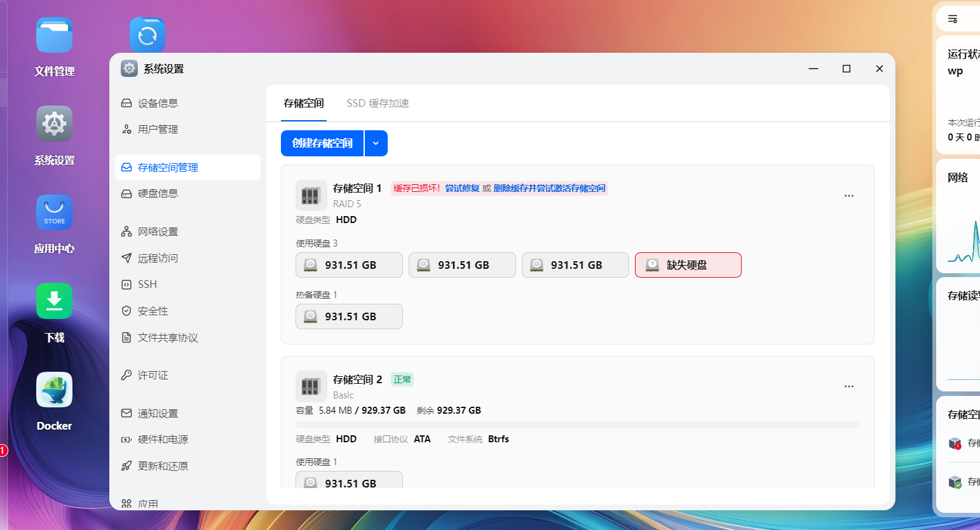The image size is (980, 530).
Task: Click the 网络 widget on the right
Action: (958, 216)
